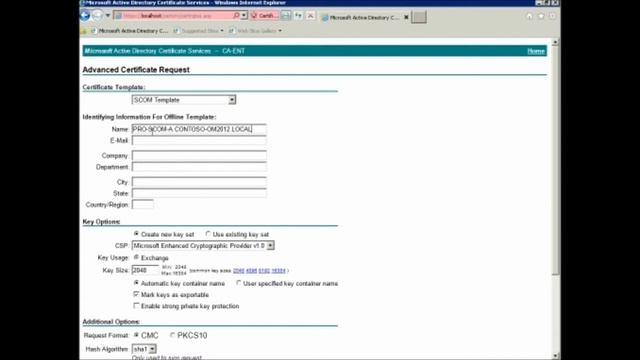640x360 pixels.
Task: Click the compatibility view icon
Action: pyautogui.click(x=286, y=16)
